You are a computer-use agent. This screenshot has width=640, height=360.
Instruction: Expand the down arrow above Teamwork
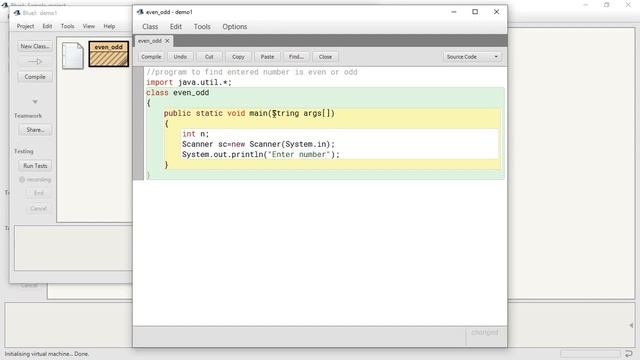(x=35, y=102)
